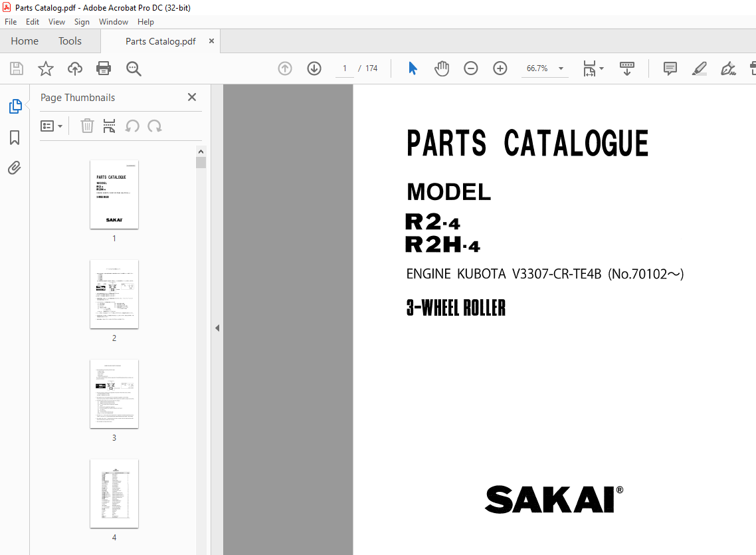The image size is (756, 555).
Task: Go to previous page arrow
Action: pyautogui.click(x=285, y=68)
